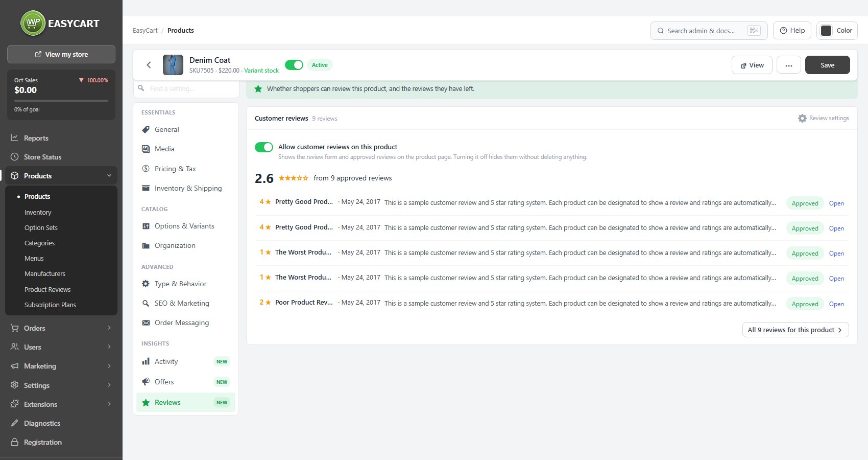Click the Color swatch button
The width and height of the screenshot is (868, 460).
pos(837,31)
